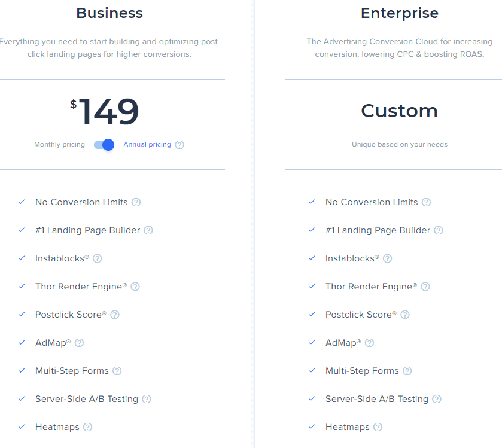The width and height of the screenshot is (502, 448).
Task: Open Postclick Score help in Business column
Action: [x=115, y=315]
